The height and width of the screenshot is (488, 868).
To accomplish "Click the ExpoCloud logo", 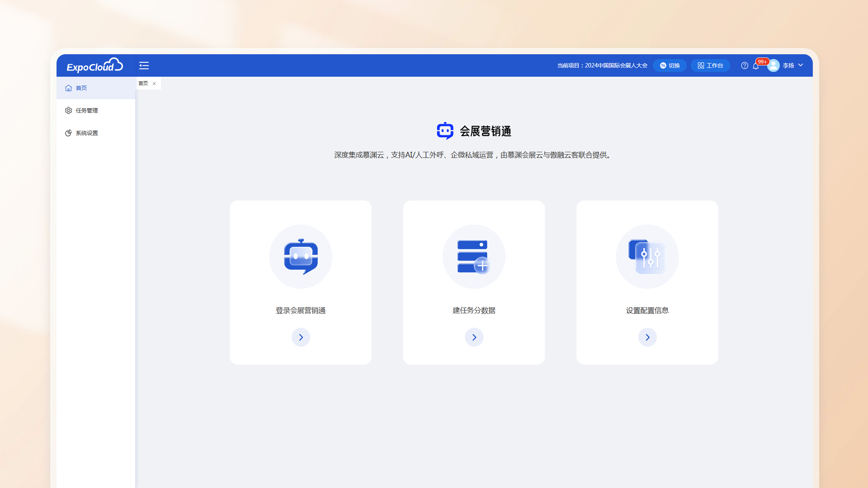I will pos(94,66).
